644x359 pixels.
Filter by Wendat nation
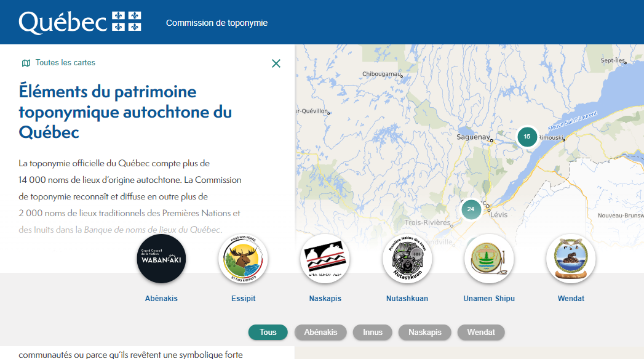(x=481, y=333)
